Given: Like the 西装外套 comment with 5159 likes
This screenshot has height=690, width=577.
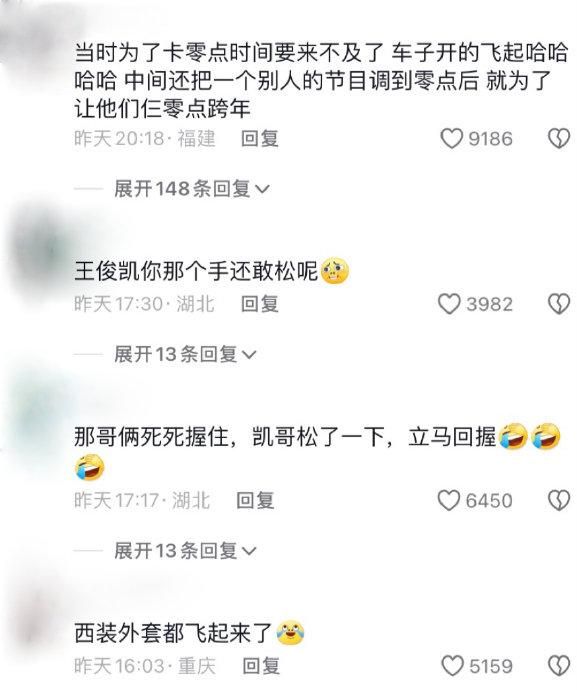Looking at the screenshot, I should pos(452,666).
